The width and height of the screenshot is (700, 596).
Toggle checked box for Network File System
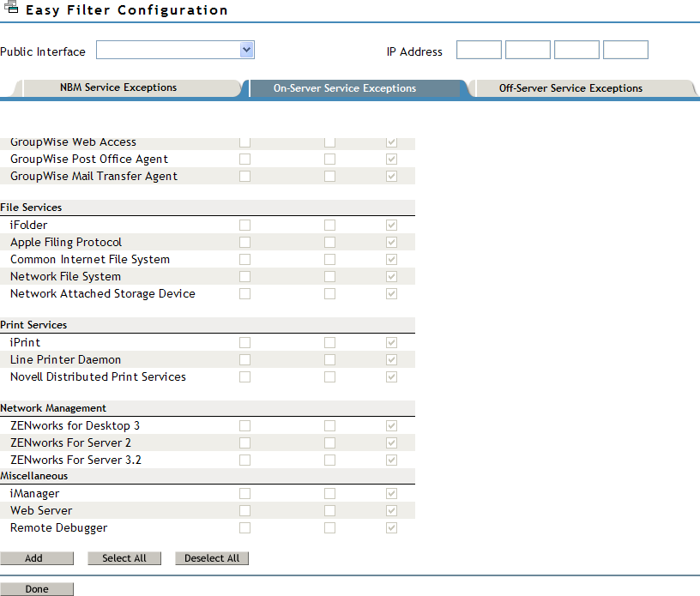click(391, 276)
